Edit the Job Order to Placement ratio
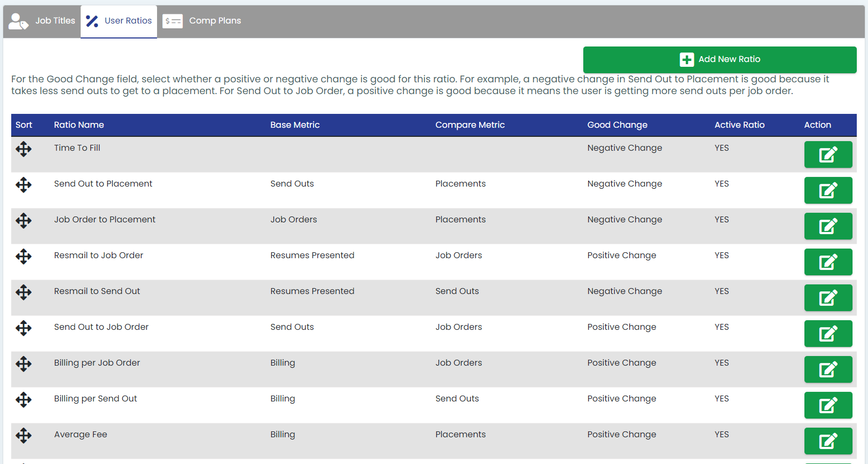 coord(828,226)
